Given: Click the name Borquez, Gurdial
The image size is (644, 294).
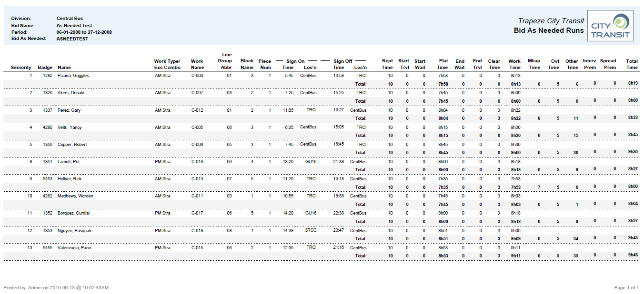Looking at the screenshot, I should [x=73, y=213].
